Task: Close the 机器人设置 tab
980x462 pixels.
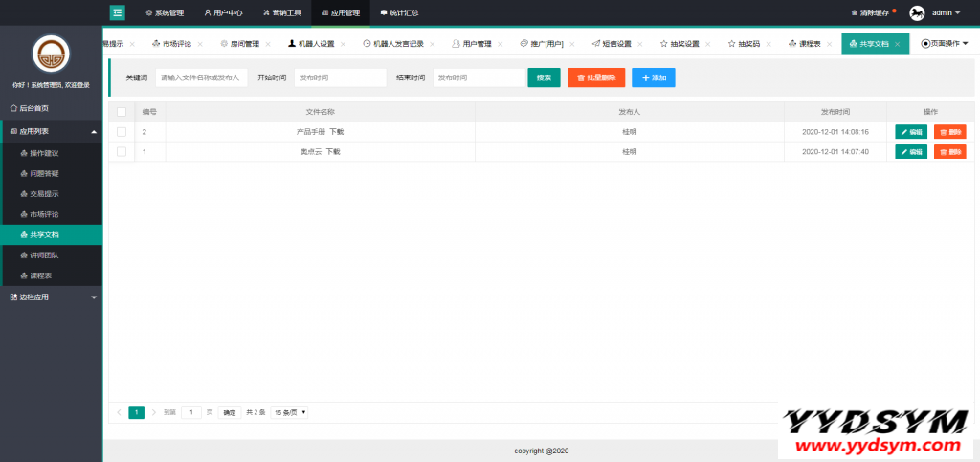Action: coord(345,44)
